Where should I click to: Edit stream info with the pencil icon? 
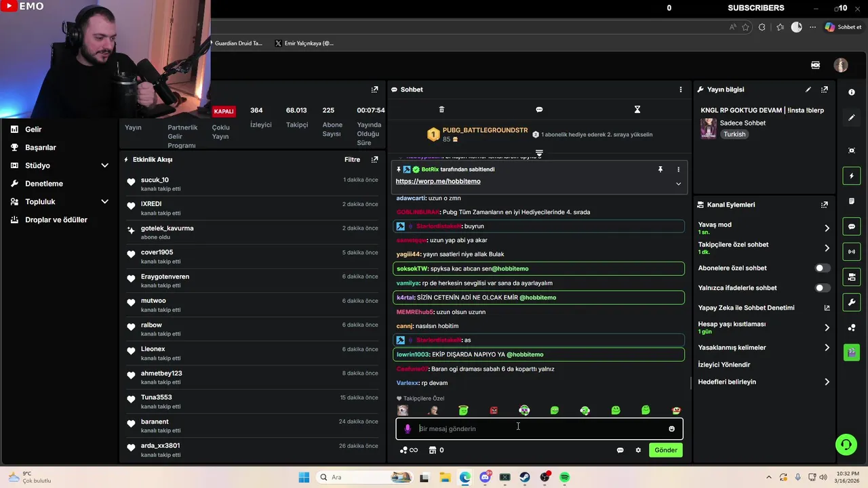tap(808, 89)
